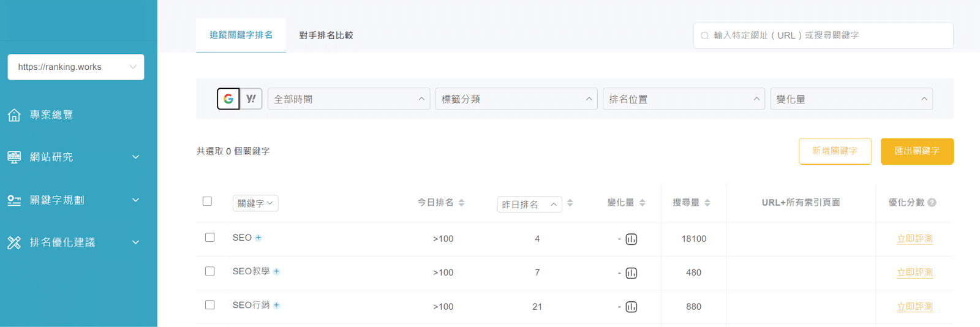
Task: Click the 匯出關鍵字 button
Action: coord(917,151)
